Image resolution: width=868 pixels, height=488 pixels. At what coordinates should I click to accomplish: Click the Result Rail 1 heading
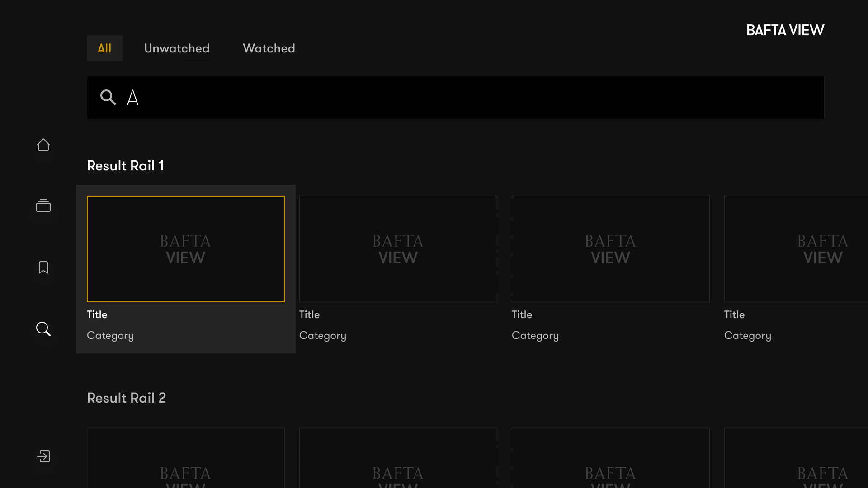coord(125,165)
